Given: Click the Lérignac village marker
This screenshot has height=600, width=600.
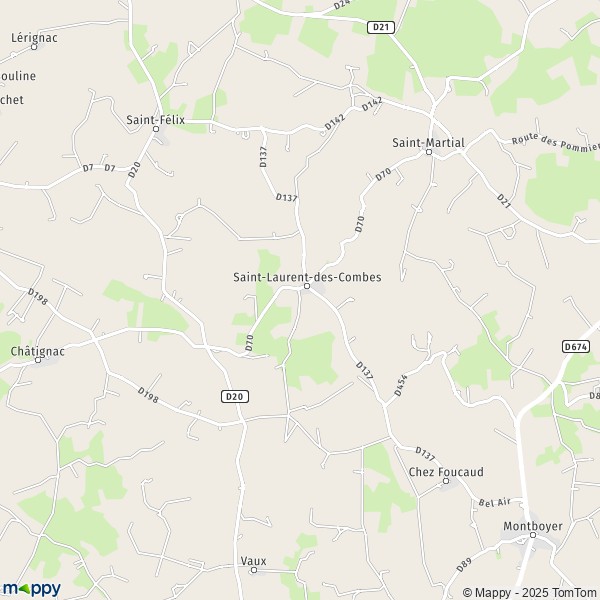Looking at the screenshot, I should point(34,47).
